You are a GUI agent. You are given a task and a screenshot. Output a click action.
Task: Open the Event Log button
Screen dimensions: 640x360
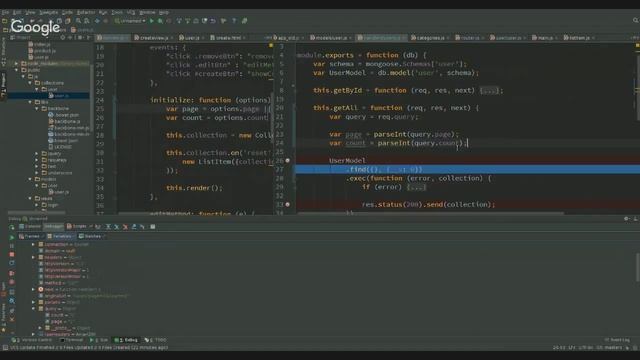pyautogui.click(x=618, y=340)
